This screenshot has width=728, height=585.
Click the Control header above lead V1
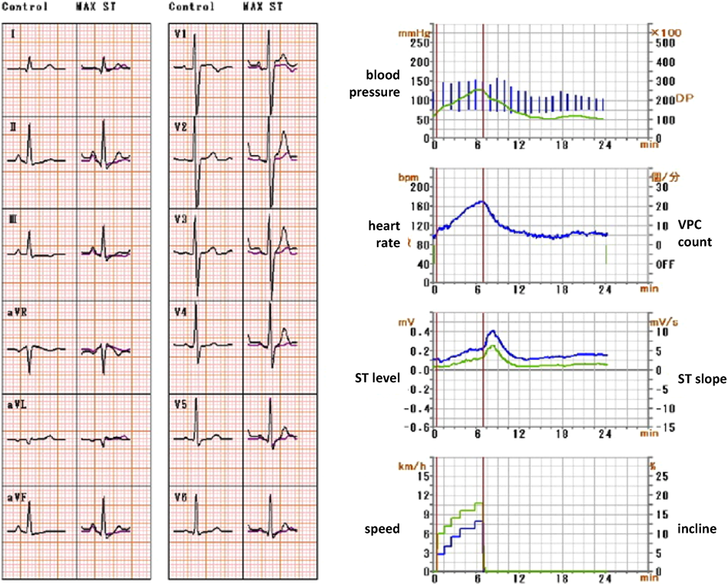(191, 7)
